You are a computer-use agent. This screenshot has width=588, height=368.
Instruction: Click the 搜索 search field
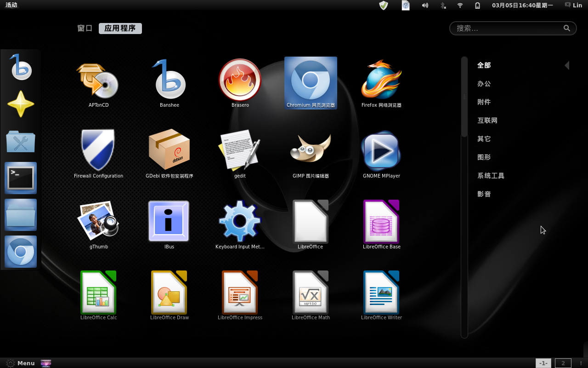click(x=513, y=28)
